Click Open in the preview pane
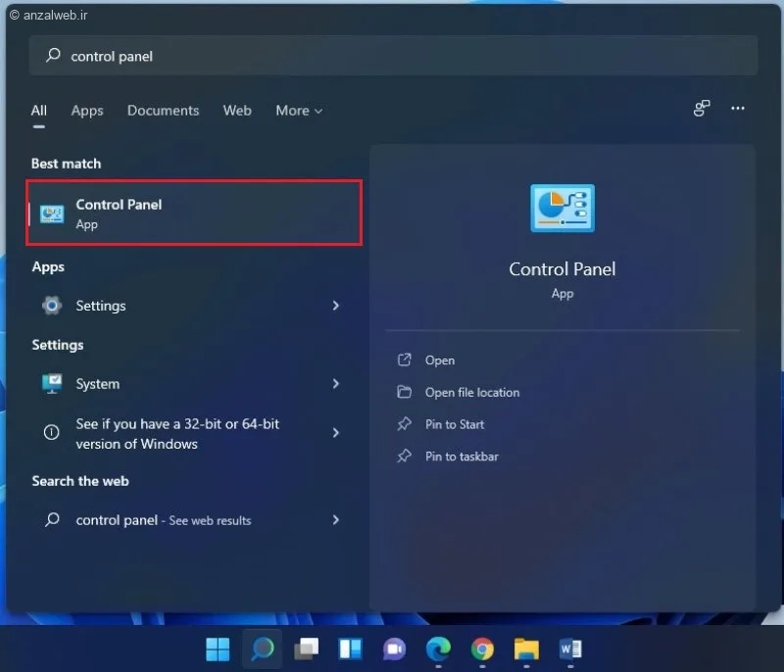The width and height of the screenshot is (784, 672). coord(440,360)
